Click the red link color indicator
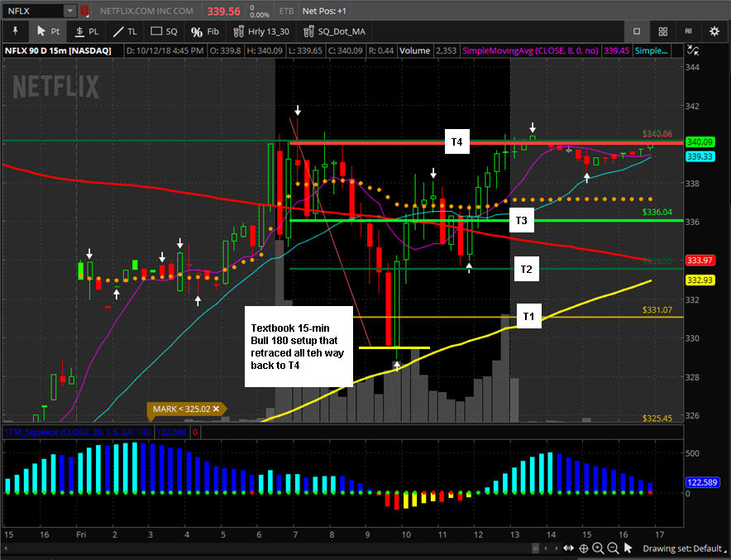This screenshot has width=731, height=560. click(84, 11)
